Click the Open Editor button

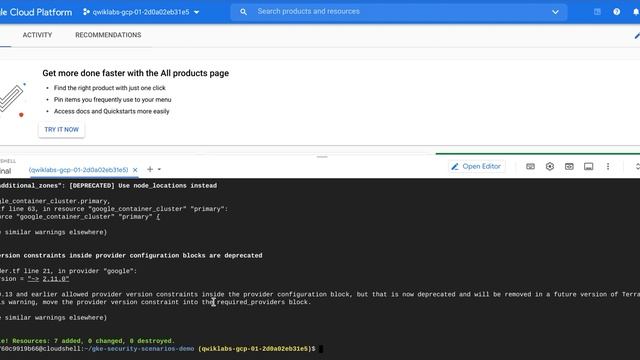476,167
